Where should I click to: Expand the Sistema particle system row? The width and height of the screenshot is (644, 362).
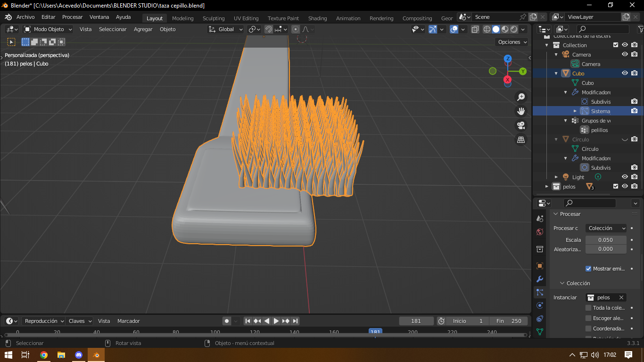[575, 111]
